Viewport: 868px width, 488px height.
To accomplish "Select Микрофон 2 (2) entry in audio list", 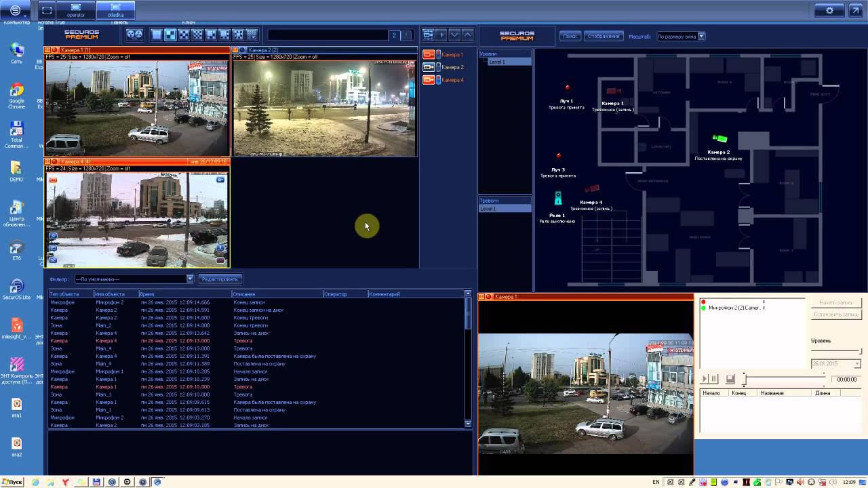I will tap(736, 308).
